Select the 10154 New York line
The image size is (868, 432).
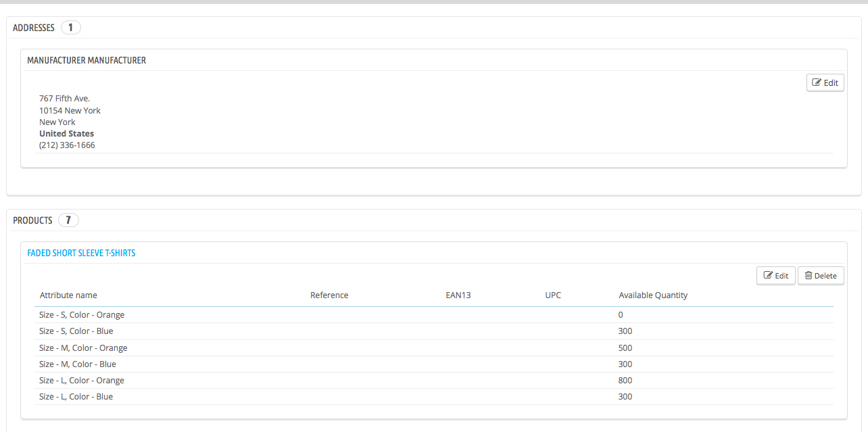click(70, 110)
